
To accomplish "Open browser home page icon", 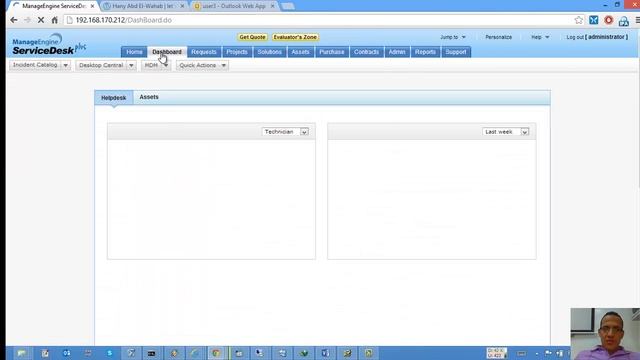I will (54, 20).
